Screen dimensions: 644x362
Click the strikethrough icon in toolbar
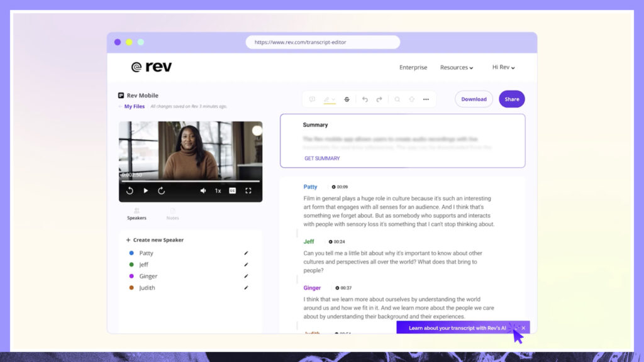coord(347,99)
